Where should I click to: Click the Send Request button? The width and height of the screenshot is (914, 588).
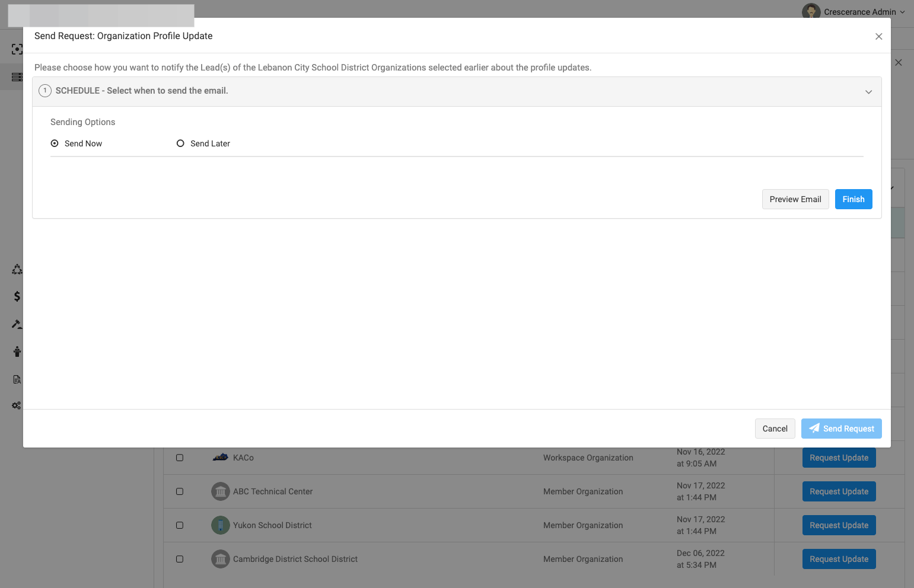click(x=842, y=429)
